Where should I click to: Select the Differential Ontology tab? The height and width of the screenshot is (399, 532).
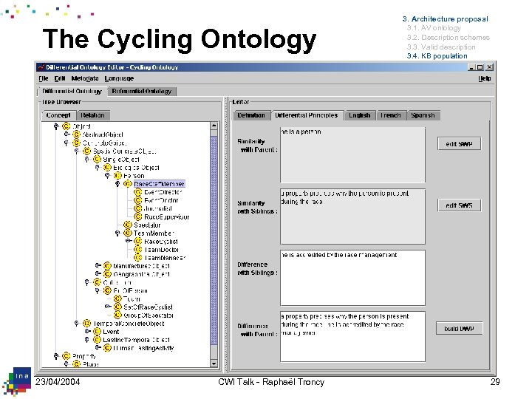click(72, 92)
